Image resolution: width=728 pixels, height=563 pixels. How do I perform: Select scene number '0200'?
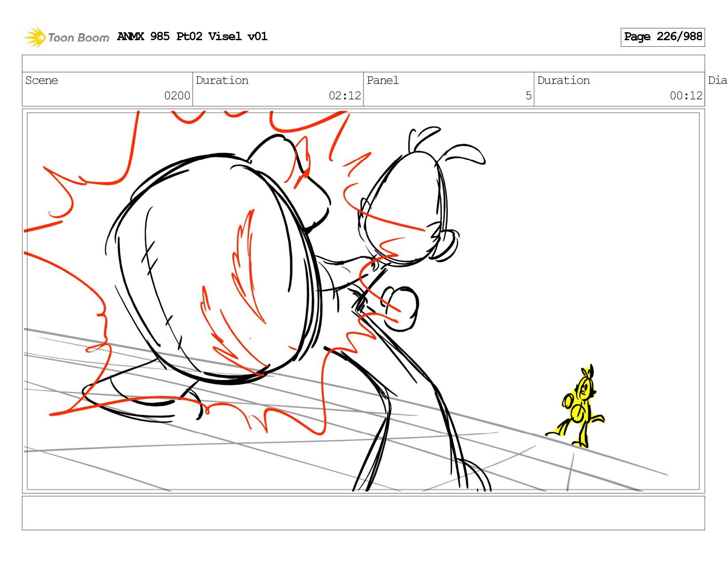177,96
